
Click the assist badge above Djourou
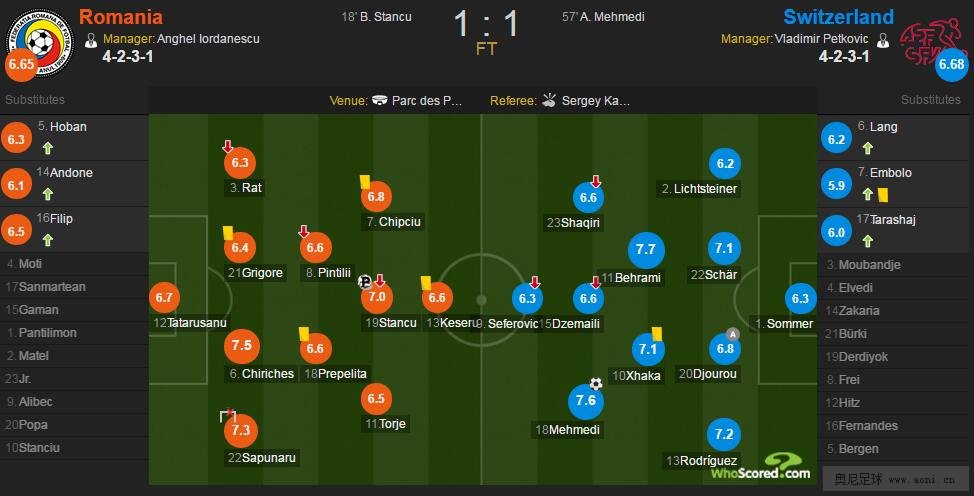click(x=733, y=334)
